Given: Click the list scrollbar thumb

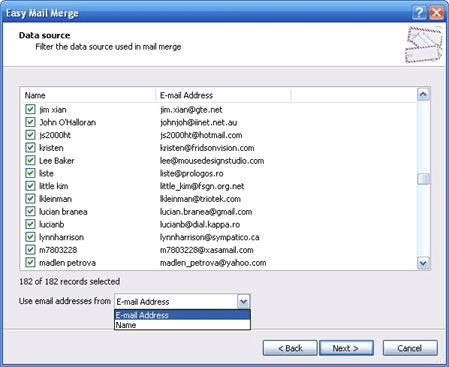Looking at the screenshot, I should (x=423, y=179).
